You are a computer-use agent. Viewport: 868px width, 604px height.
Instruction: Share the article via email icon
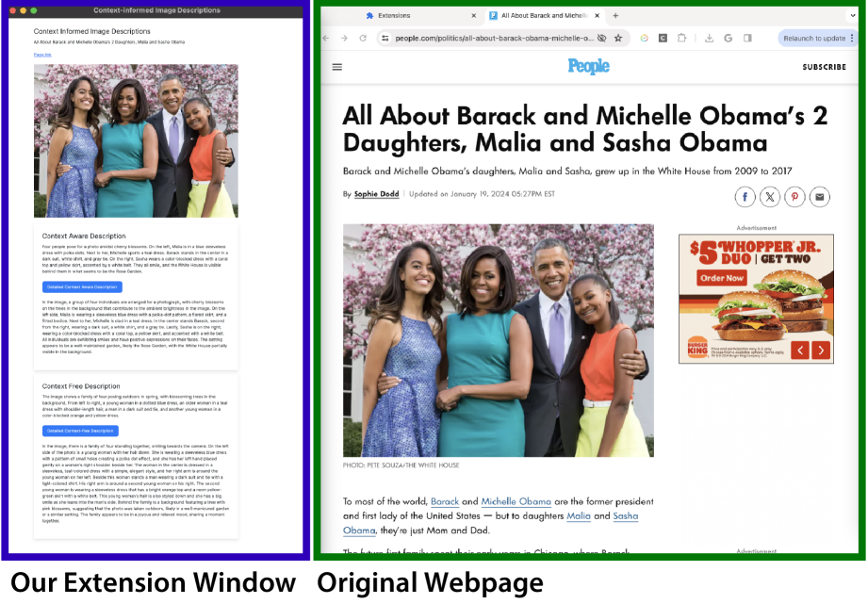click(x=820, y=197)
